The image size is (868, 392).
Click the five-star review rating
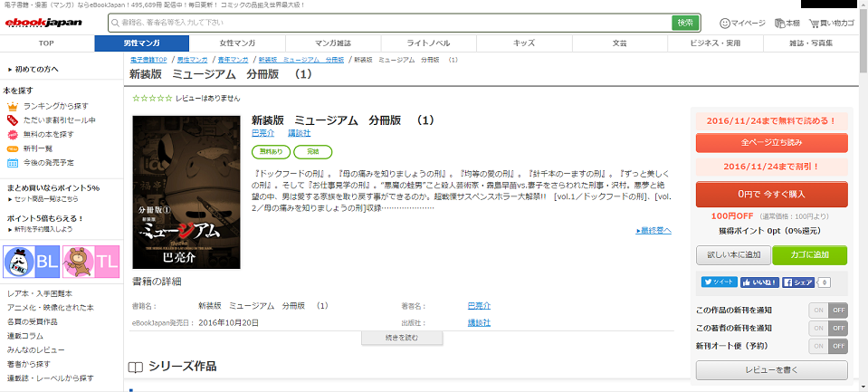152,99
